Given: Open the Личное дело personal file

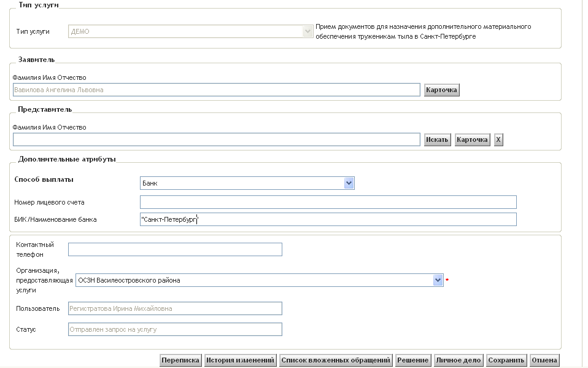Looking at the screenshot, I should 458,360.
